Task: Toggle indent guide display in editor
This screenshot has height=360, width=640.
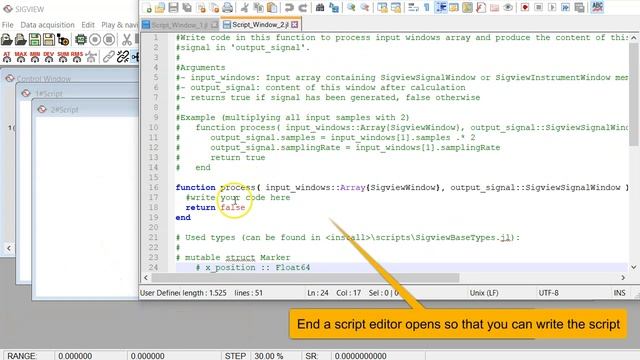Action: click(441, 7)
